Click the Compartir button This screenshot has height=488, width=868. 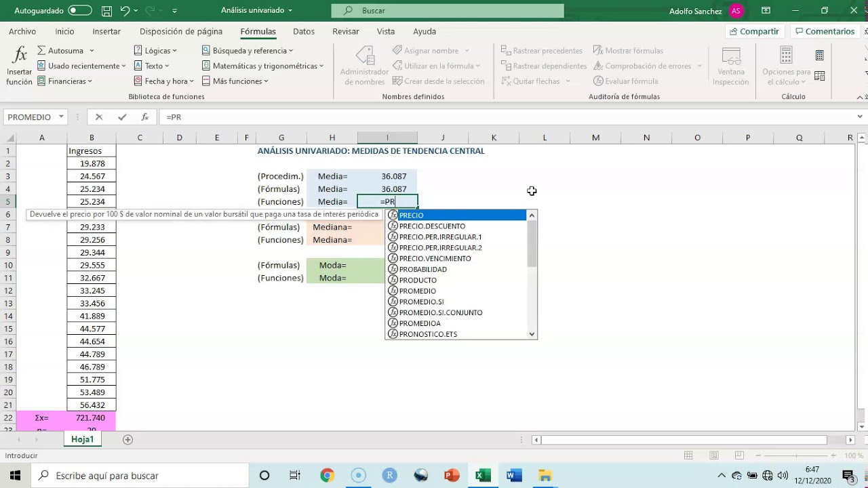coord(753,32)
